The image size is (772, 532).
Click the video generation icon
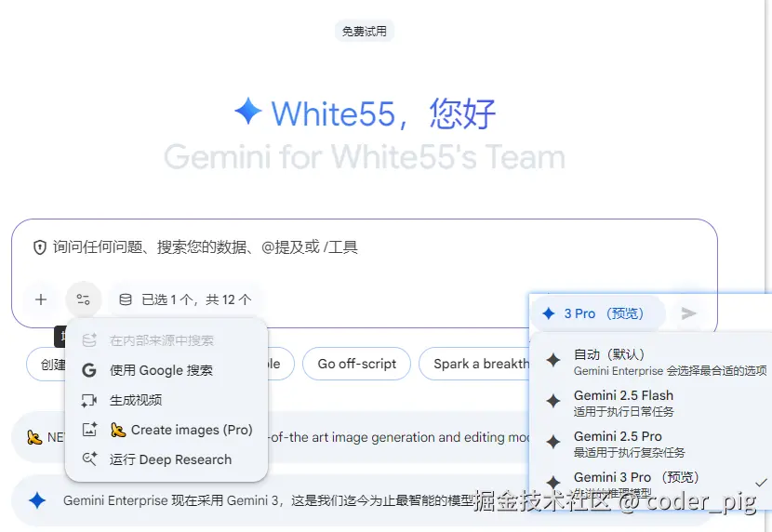tap(89, 400)
